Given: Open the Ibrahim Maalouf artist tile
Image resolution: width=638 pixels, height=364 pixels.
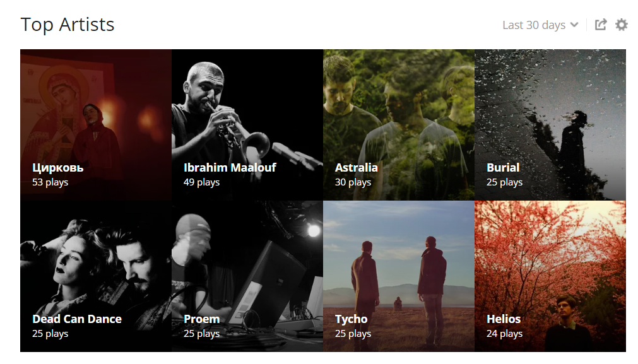Looking at the screenshot, I should point(247,125).
